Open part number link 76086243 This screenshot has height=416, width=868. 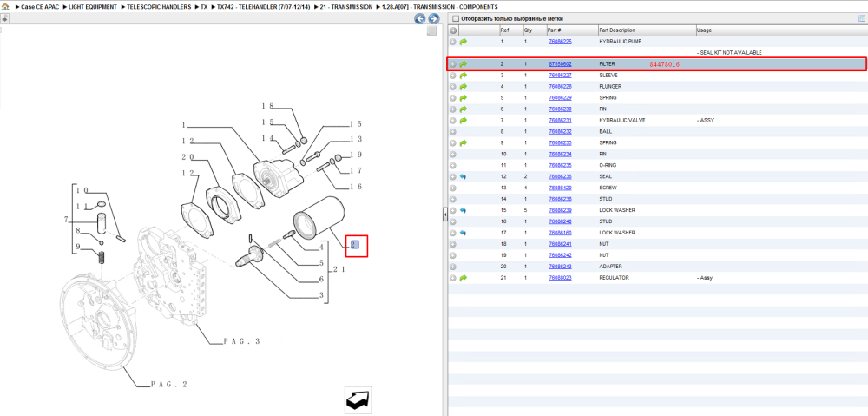coord(560,267)
